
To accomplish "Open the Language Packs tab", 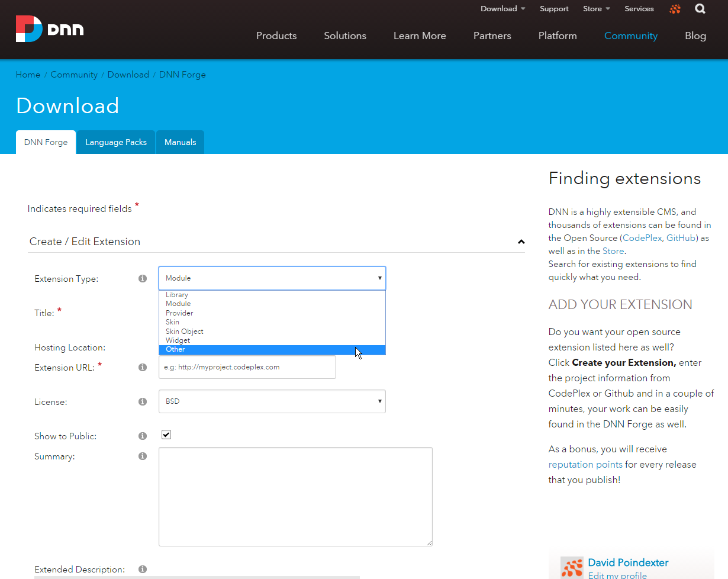I will tap(116, 142).
